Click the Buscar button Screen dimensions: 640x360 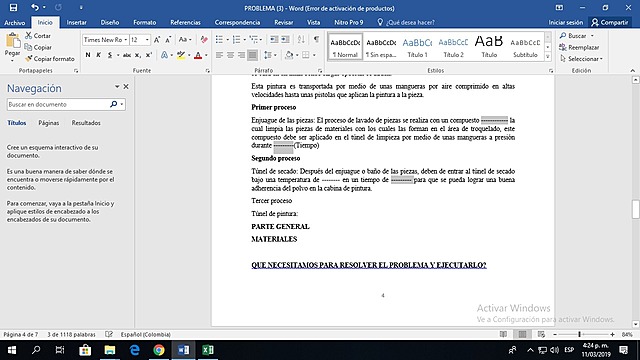(573, 36)
